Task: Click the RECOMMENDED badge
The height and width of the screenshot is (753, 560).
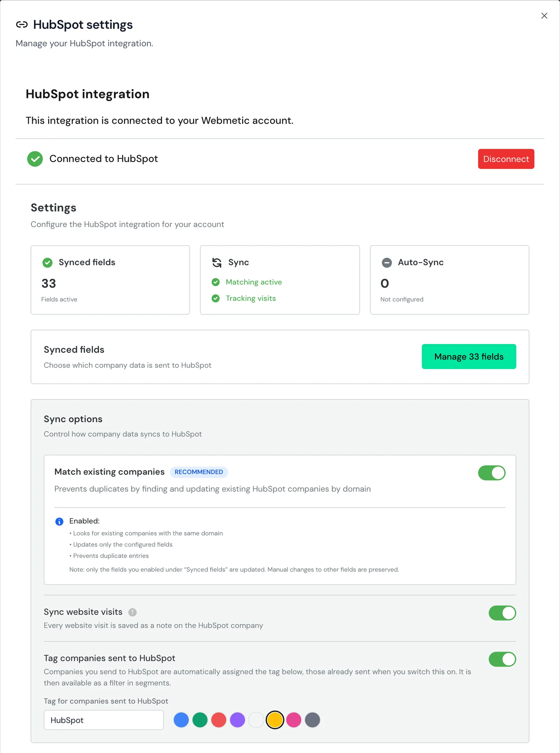Action: point(199,472)
